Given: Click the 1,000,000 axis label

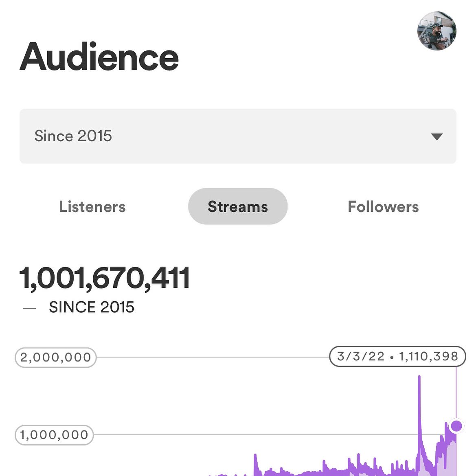Looking at the screenshot, I should tap(54, 435).
